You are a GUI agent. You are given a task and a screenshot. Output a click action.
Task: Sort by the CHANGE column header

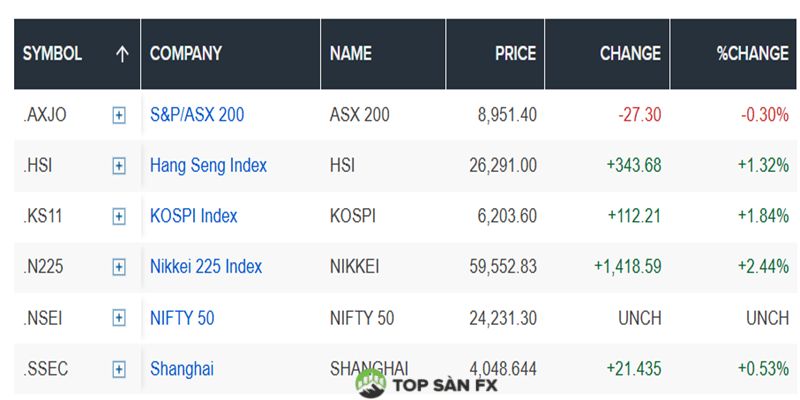click(x=630, y=54)
